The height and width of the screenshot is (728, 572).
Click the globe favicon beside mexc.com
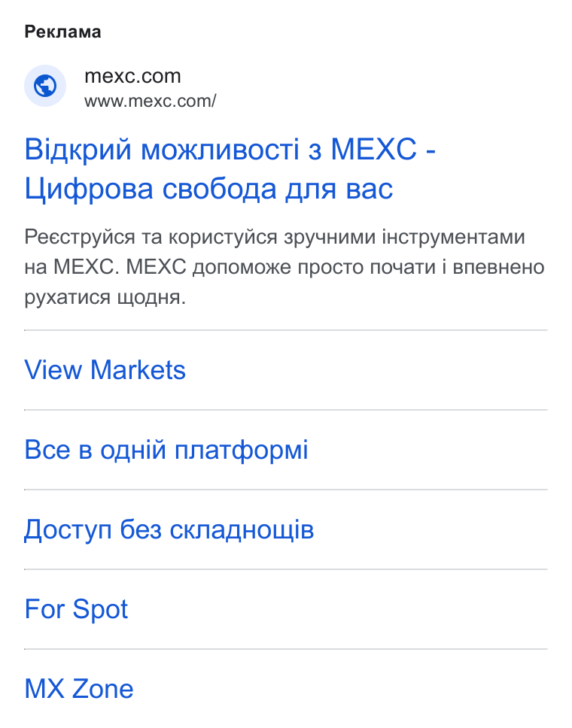[x=45, y=86]
